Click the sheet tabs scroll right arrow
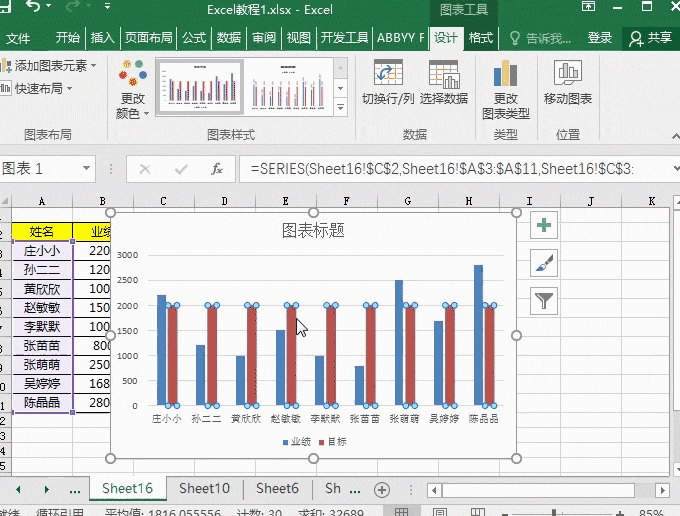The height and width of the screenshot is (516, 680). (46, 490)
